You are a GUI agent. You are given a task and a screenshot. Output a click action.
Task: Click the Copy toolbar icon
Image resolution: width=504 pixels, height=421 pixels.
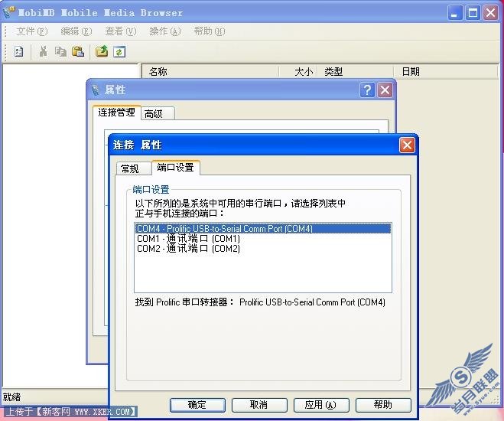pyautogui.click(x=60, y=51)
